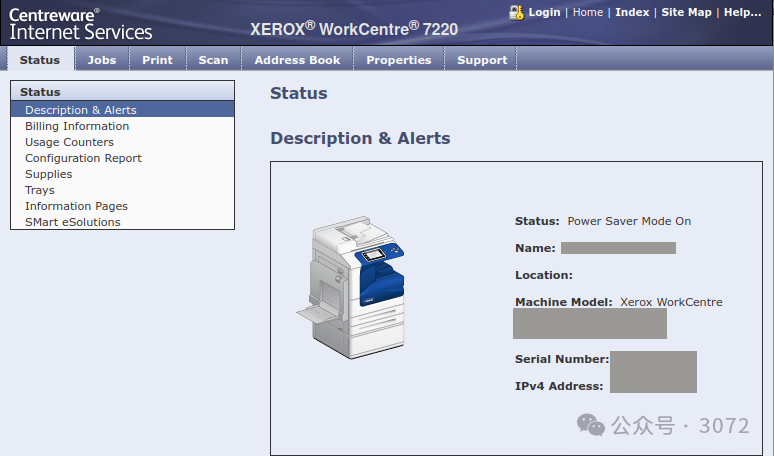This screenshot has height=456, width=774.
Task: Click the 'Serial Number:' label
Action: pyautogui.click(x=562, y=359)
